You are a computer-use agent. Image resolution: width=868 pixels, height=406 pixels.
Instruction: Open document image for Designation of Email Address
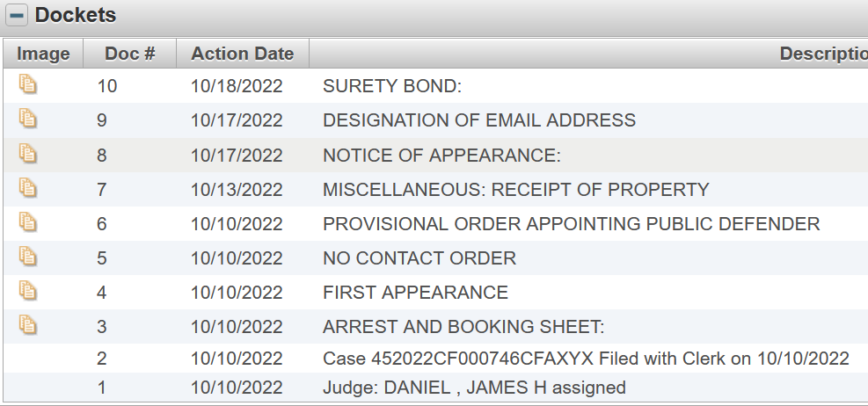tap(29, 119)
